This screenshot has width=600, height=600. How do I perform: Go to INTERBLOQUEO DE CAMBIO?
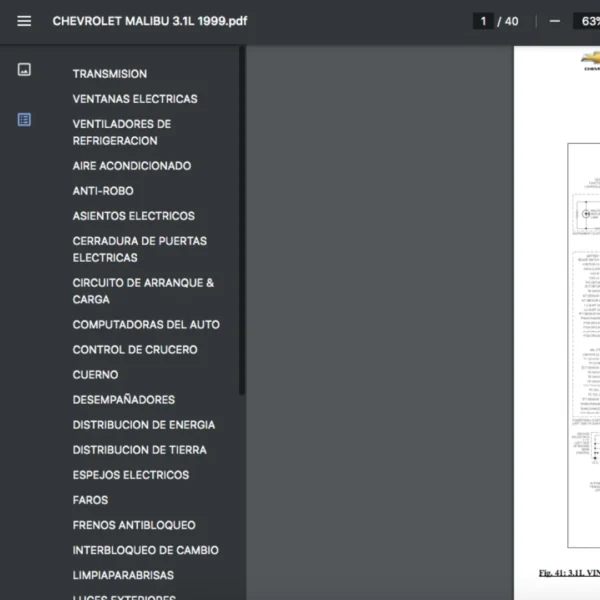pos(146,550)
